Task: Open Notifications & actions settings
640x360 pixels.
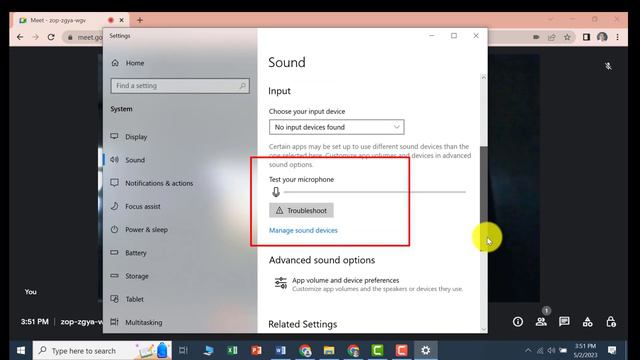Action: pyautogui.click(x=152, y=183)
